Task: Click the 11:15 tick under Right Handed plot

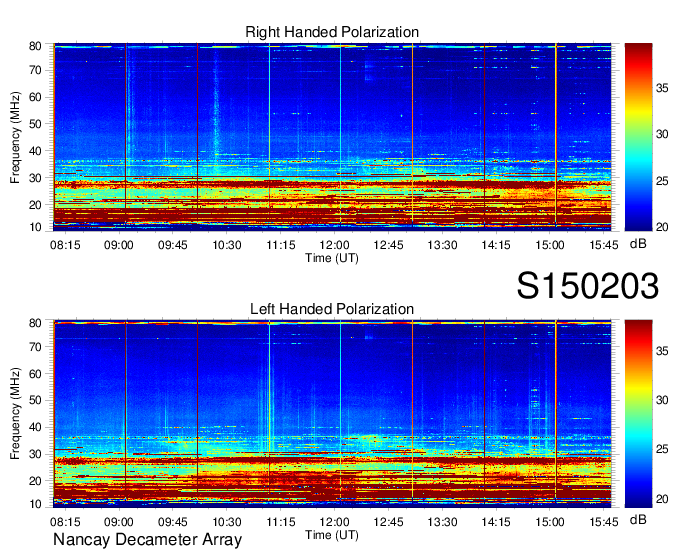Action: 281,245
